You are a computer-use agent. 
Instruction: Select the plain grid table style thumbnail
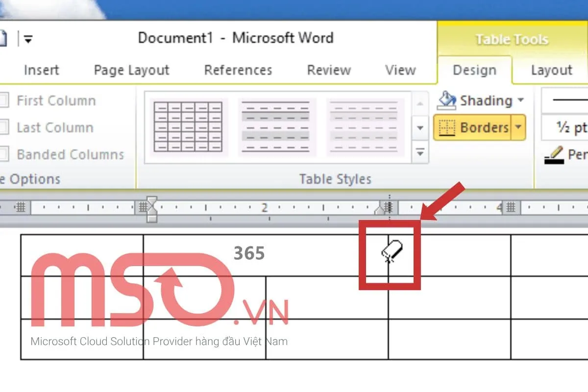click(187, 127)
